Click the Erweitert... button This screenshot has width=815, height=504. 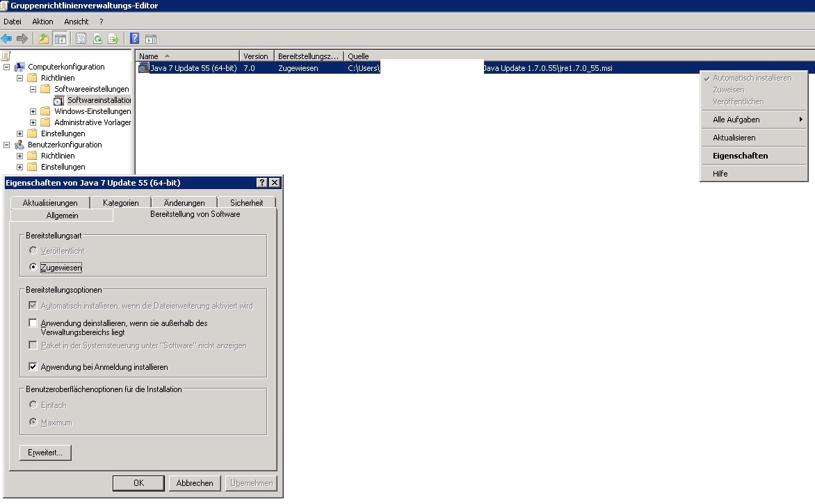tap(45, 453)
